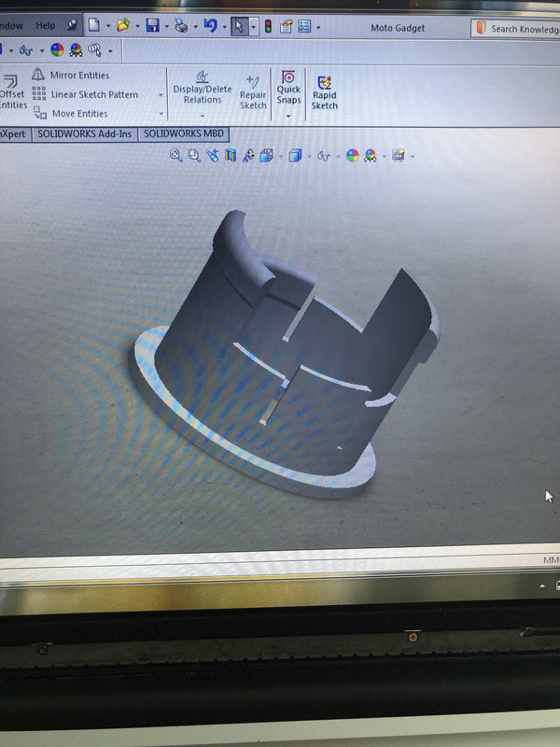Screen dimensions: 560x747
Task: Click the Offset Entities tool
Action: pyautogui.click(x=12, y=92)
